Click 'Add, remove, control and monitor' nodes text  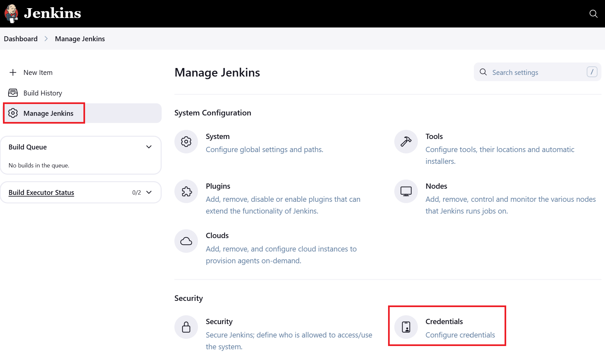511,205
